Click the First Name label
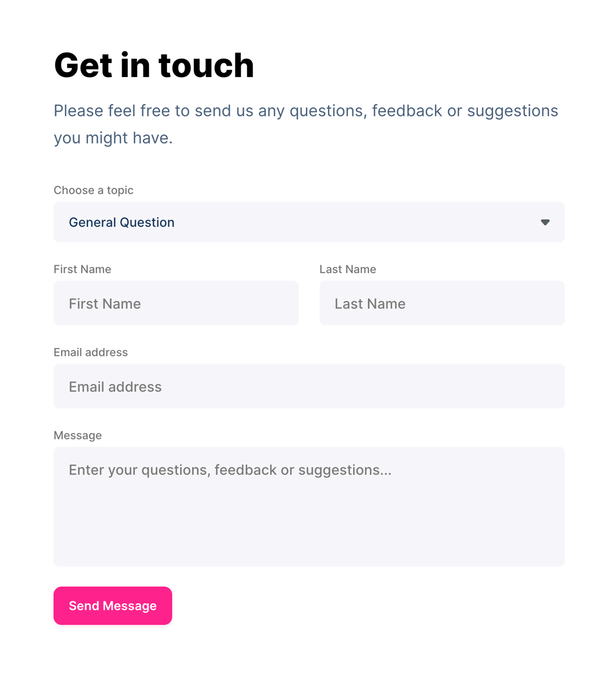This screenshot has width=616, height=680. coord(82,269)
